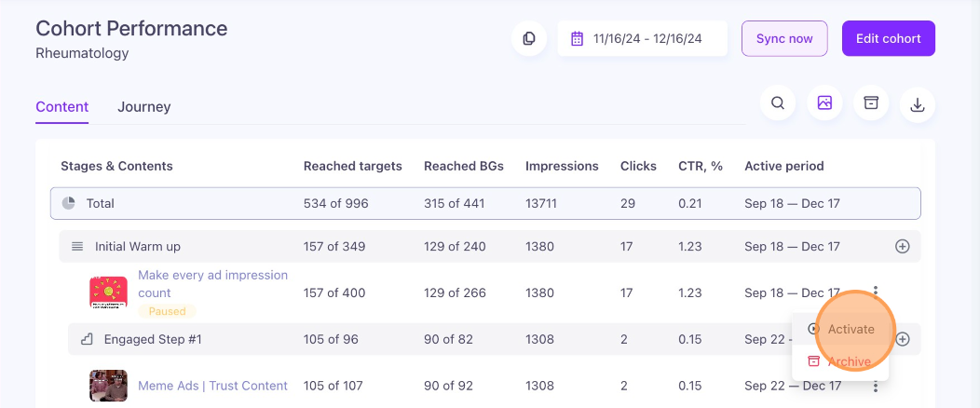Open options menu for Meme Ads row
Image resolution: width=980 pixels, height=408 pixels.
[876, 387]
